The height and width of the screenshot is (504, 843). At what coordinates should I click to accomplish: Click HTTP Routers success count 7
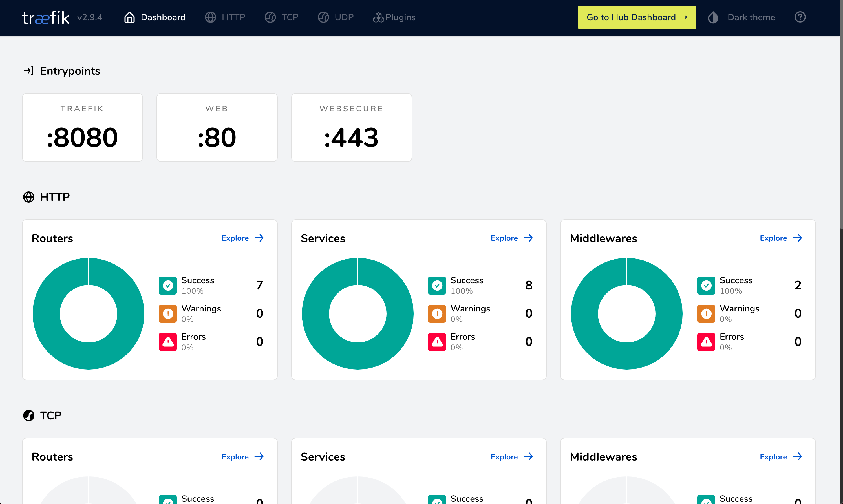click(260, 285)
